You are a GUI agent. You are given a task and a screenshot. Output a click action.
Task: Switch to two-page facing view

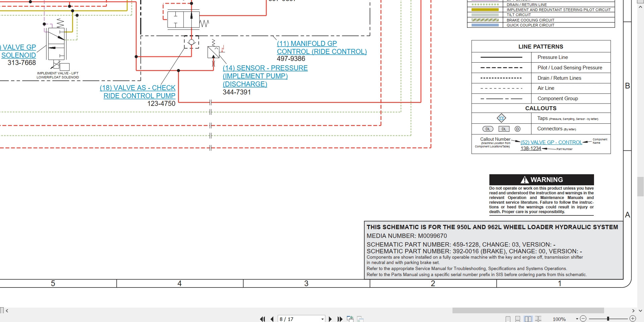[528, 319]
